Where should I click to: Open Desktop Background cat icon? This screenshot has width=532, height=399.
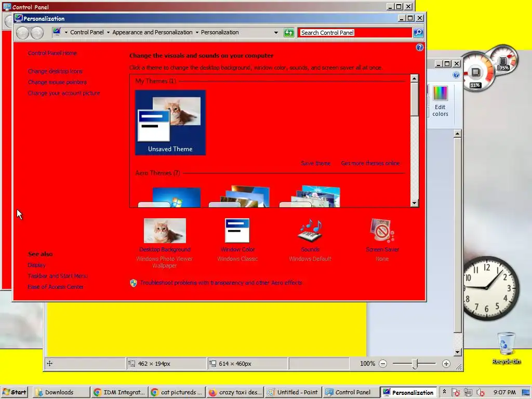(165, 231)
